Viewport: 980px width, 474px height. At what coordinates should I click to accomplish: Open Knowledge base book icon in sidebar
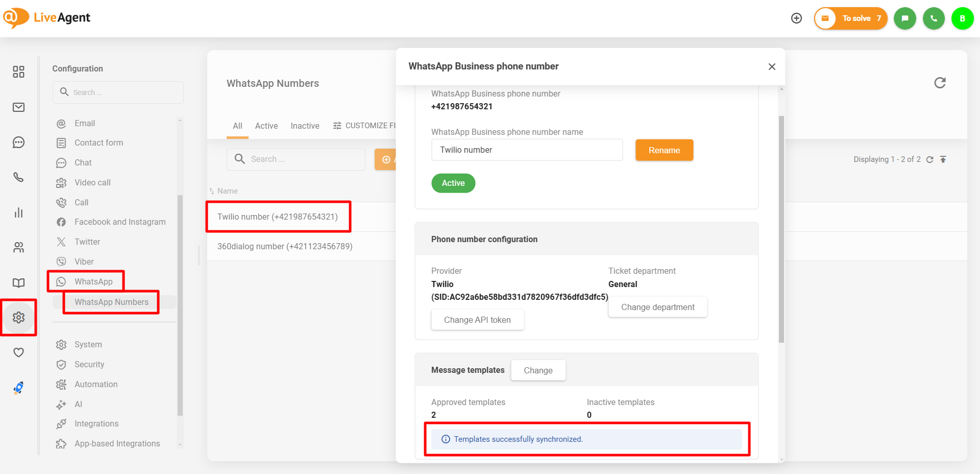pyautogui.click(x=19, y=283)
